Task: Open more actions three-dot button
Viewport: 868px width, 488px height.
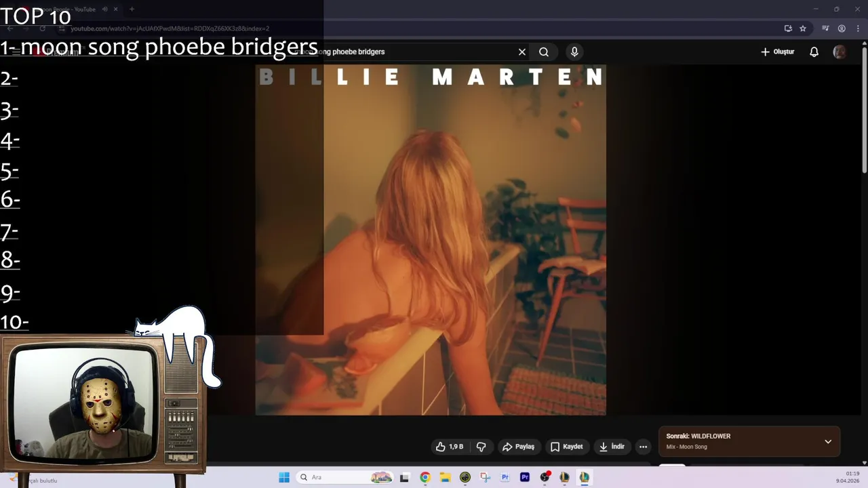Action: pos(643,447)
